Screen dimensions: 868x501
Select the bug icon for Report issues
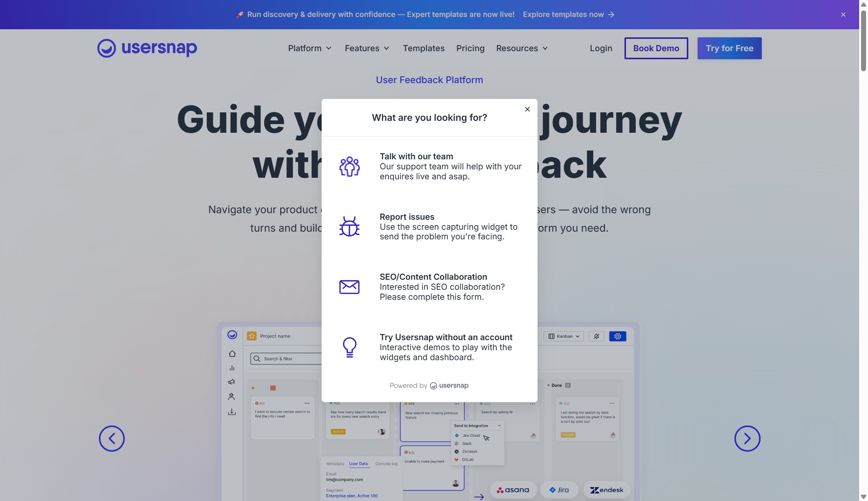349,226
